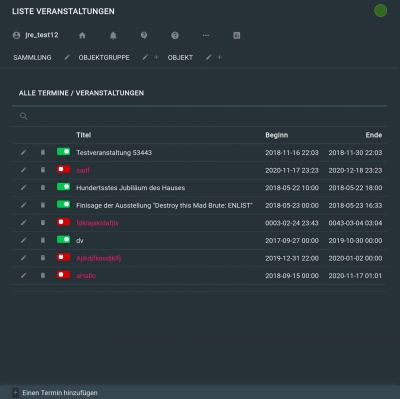Screen dimensions: 400x399
Task: Open Finisage der Ausstellung title link
Action: (x=164, y=206)
